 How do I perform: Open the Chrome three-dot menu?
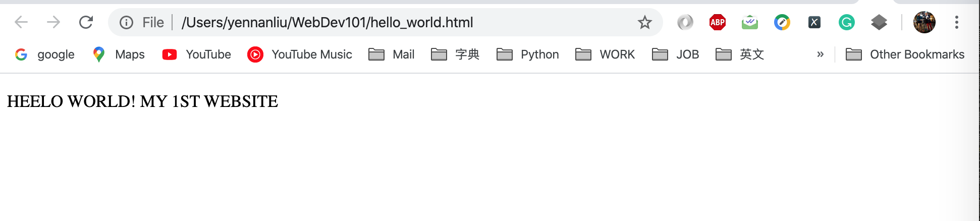pyautogui.click(x=956, y=22)
